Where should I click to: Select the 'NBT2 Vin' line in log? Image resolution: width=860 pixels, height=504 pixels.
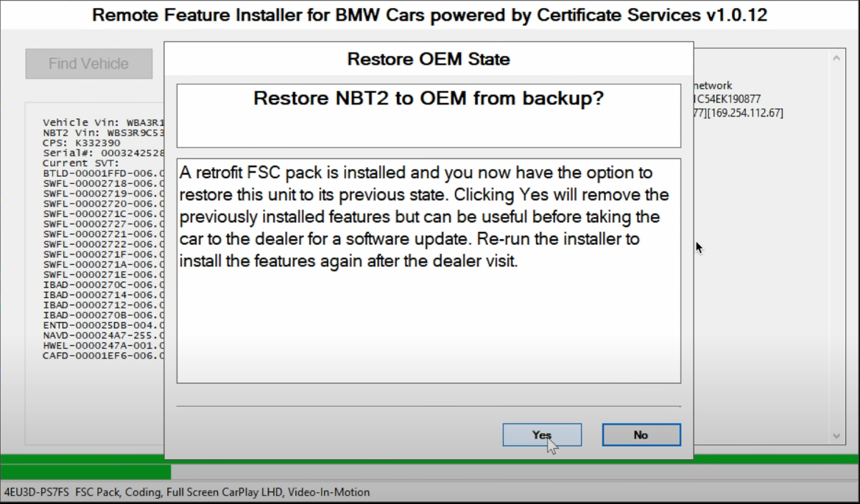104,133
